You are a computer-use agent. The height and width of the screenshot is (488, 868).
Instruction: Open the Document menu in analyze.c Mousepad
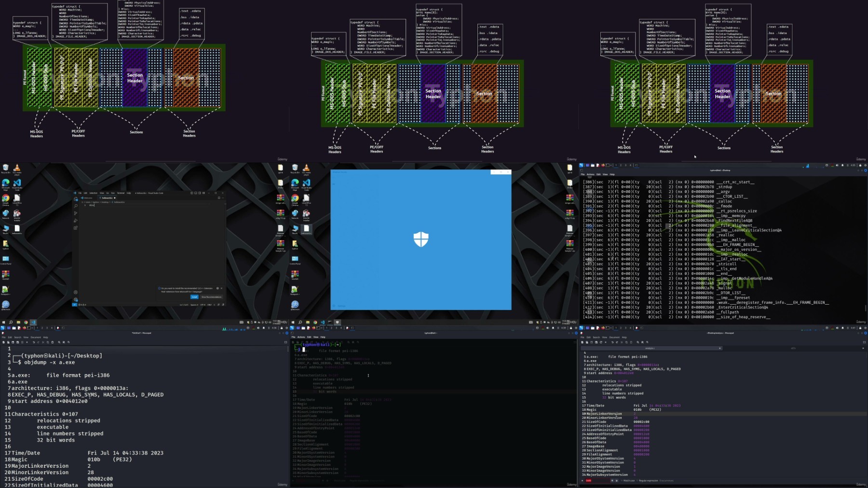(x=614, y=337)
